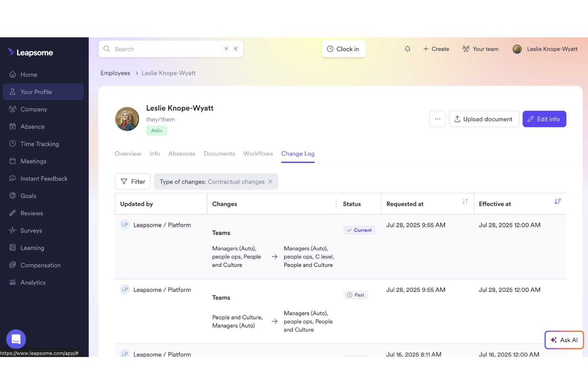Screen dimensions: 588x392
Task: Click the Edit info button
Action: 544,119
